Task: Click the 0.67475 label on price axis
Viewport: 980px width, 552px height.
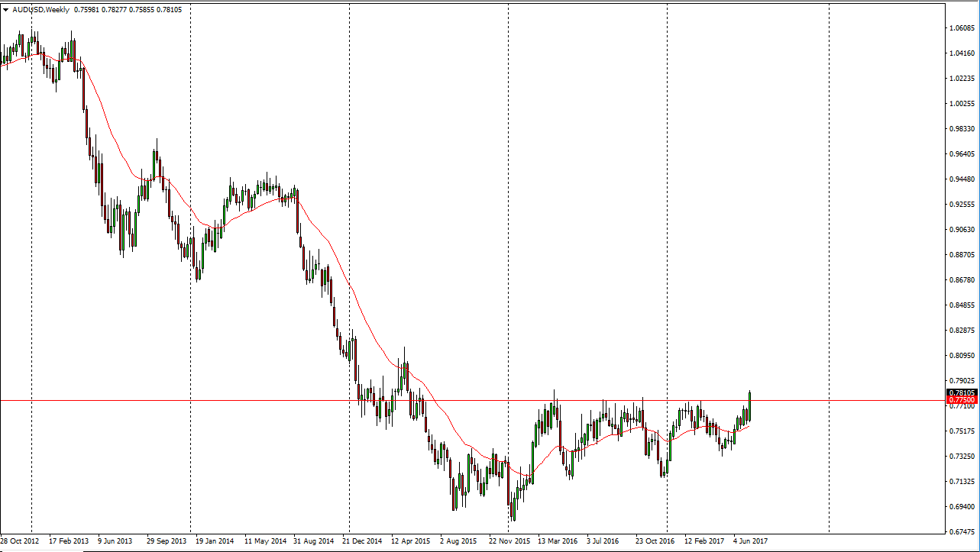Action: (x=960, y=532)
